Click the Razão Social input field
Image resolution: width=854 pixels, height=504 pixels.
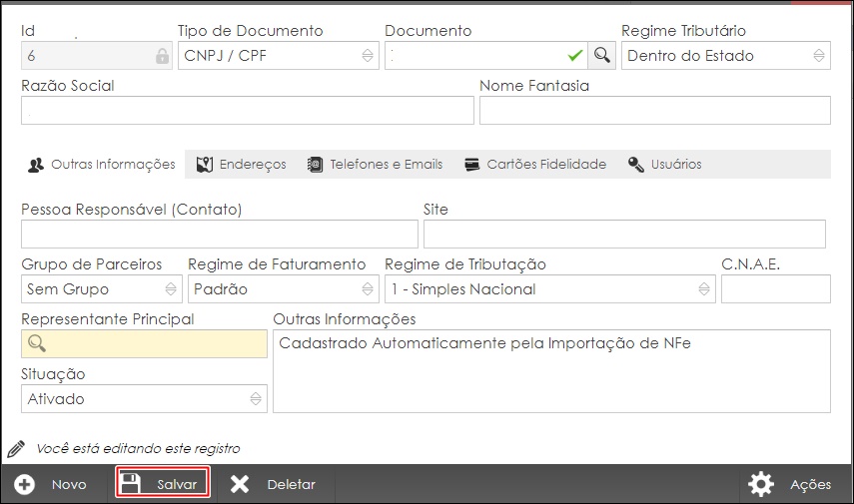(x=248, y=111)
